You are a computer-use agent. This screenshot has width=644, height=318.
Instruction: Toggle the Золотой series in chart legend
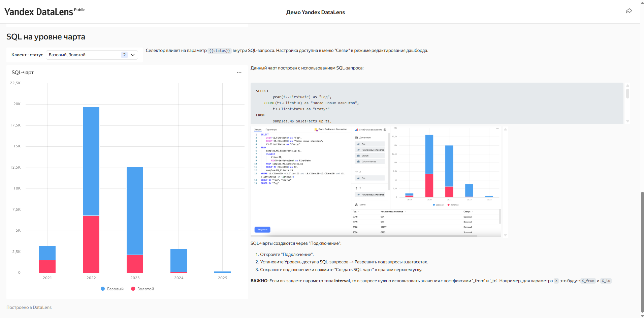click(142, 289)
